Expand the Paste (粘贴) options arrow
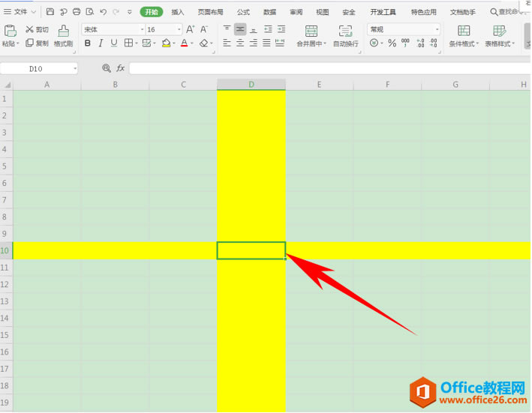 tap(18, 43)
